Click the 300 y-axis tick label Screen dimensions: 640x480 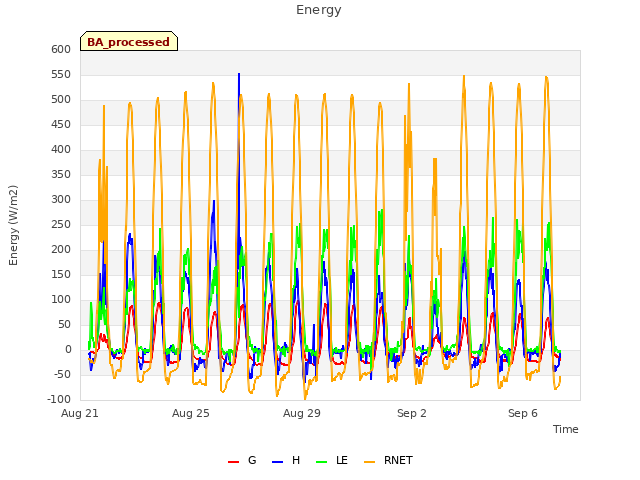pos(61,200)
